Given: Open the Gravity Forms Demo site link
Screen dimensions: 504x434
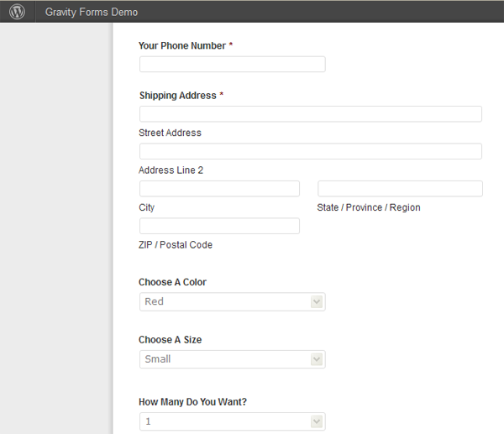Looking at the screenshot, I should (92, 13).
